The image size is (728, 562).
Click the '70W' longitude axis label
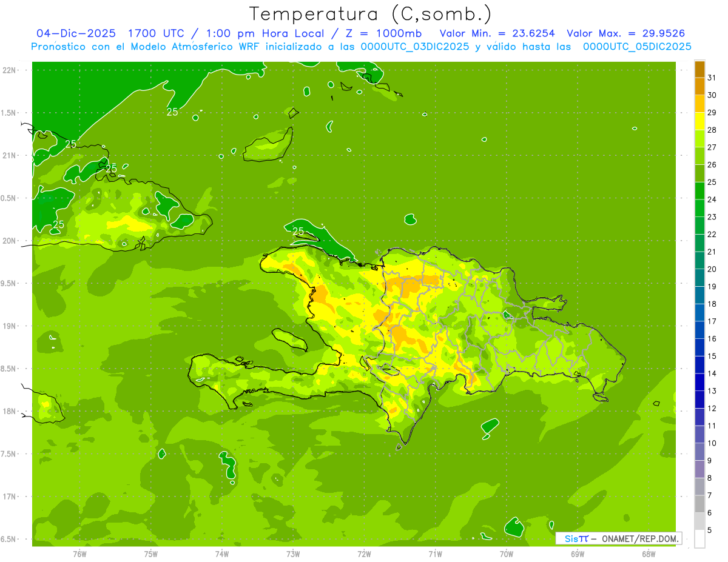(507, 554)
